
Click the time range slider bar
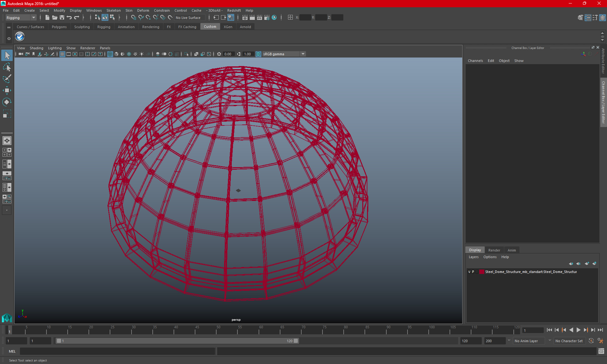point(177,341)
